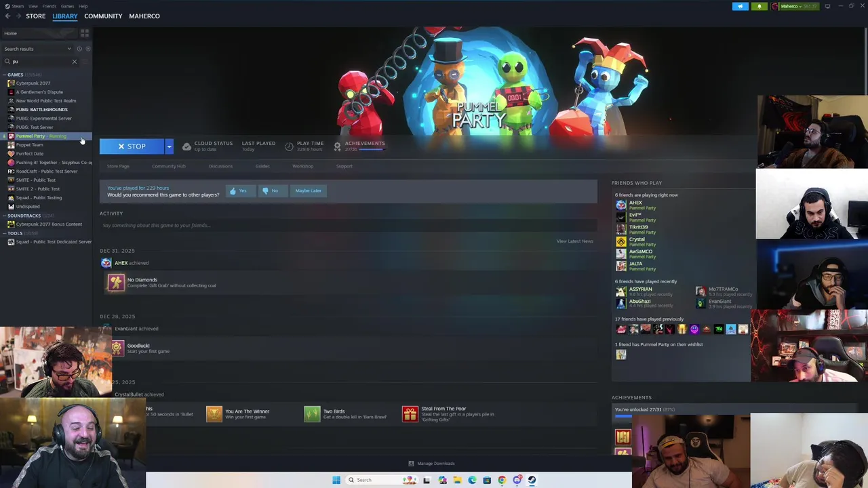Switch to collections grid view icon
The image size is (868, 488).
click(85, 33)
